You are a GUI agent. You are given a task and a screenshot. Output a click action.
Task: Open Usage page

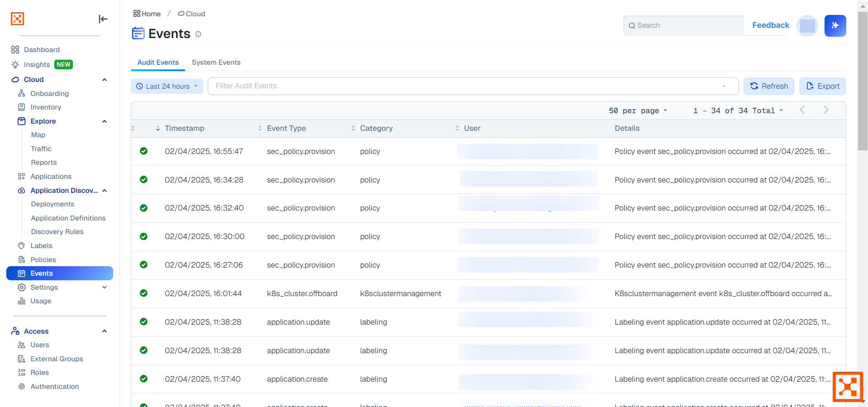pyautogui.click(x=41, y=301)
